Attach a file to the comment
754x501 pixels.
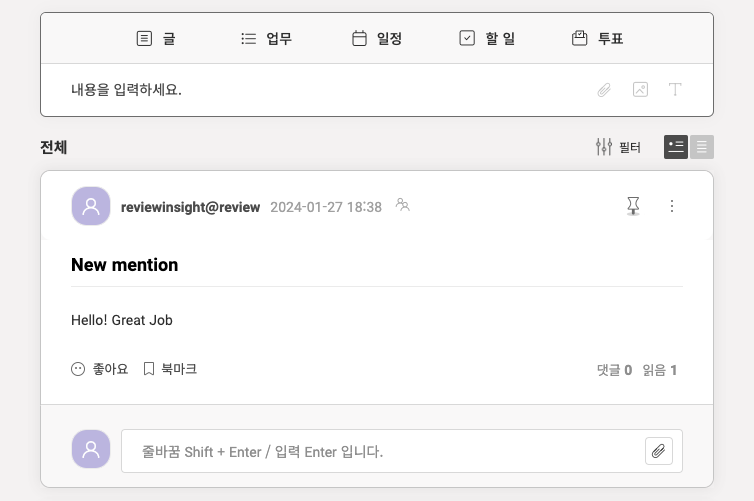coord(658,450)
